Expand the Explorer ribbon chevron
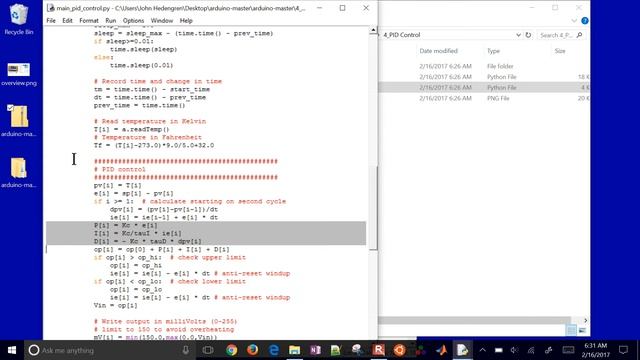640x360 pixels. pyautogui.click(x=574, y=21)
